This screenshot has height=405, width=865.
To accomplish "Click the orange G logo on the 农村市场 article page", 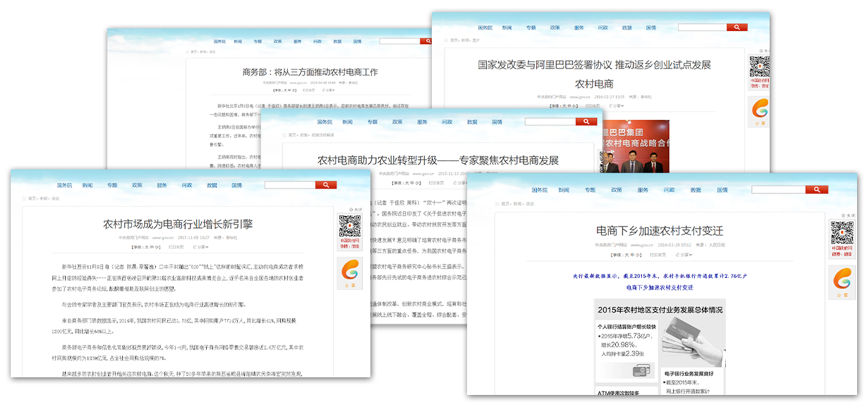I will point(350,270).
